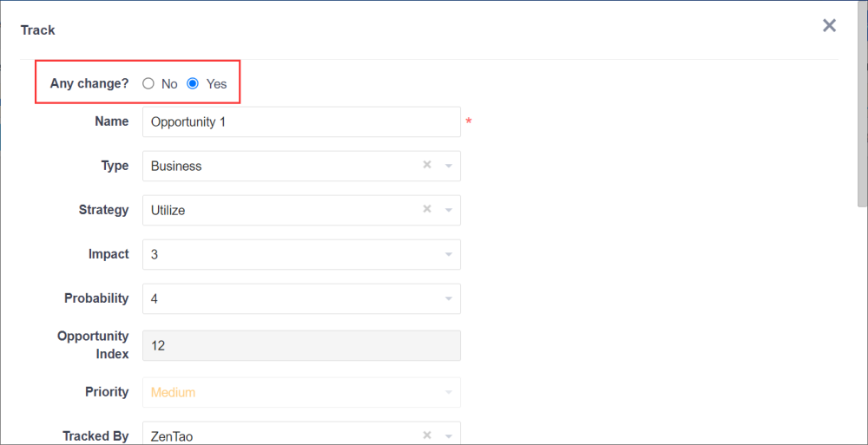Select Yes for Any change

193,84
